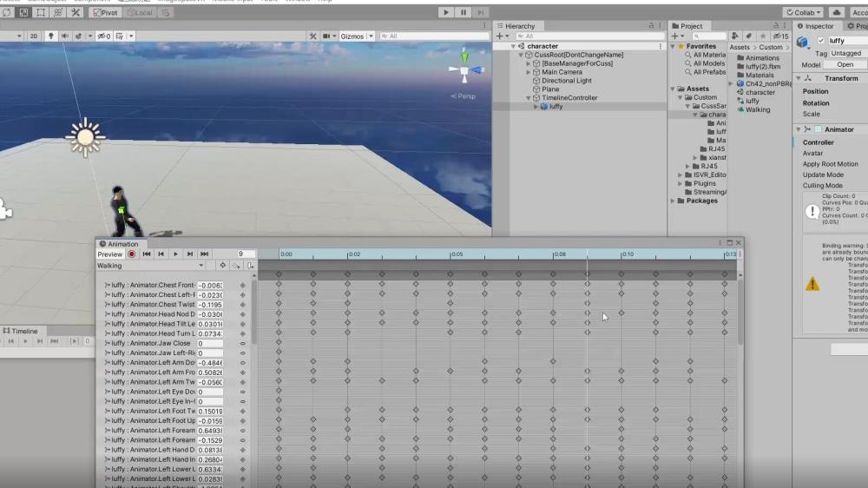Focus the scene view search field
Viewport: 868px width, 488px height.
[x=434, y=36]
